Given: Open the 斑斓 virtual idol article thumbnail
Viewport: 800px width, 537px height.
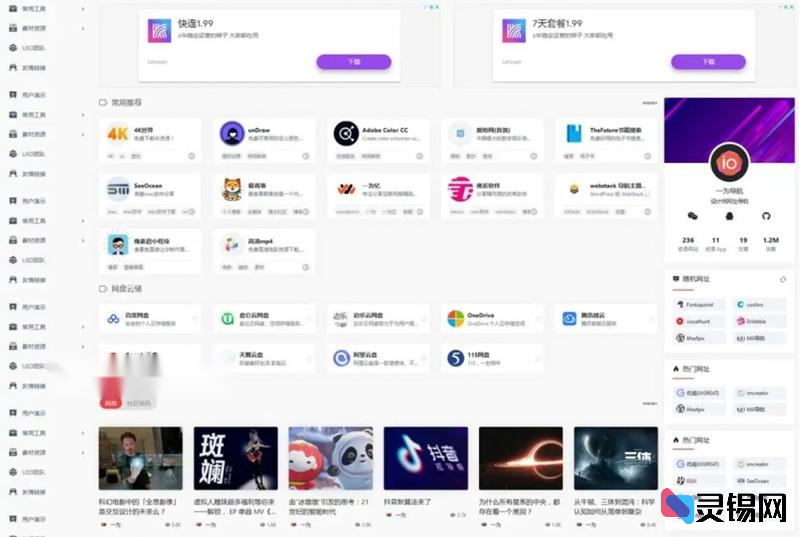Looking at the screenshot, I should [236, 458].
